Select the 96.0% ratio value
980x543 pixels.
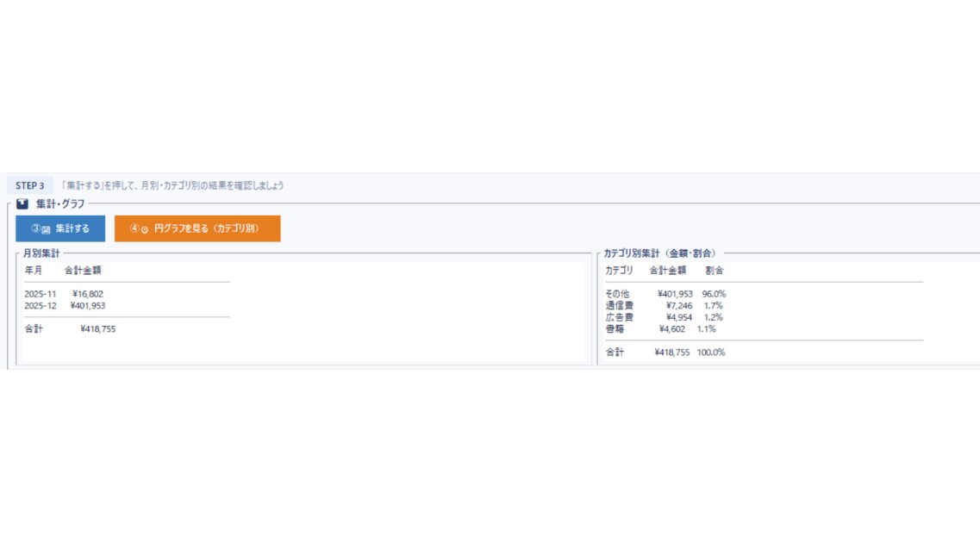714,294
